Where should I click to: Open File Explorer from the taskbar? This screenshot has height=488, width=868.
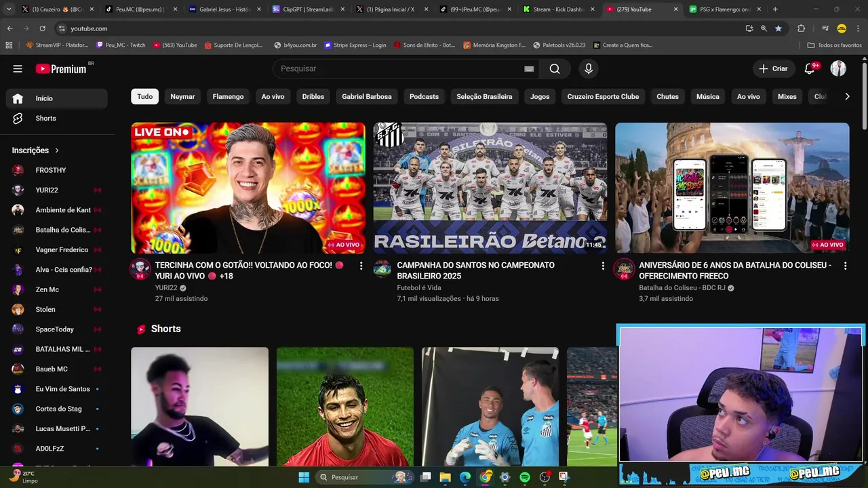pyautogui.click(x=445, y=477)
